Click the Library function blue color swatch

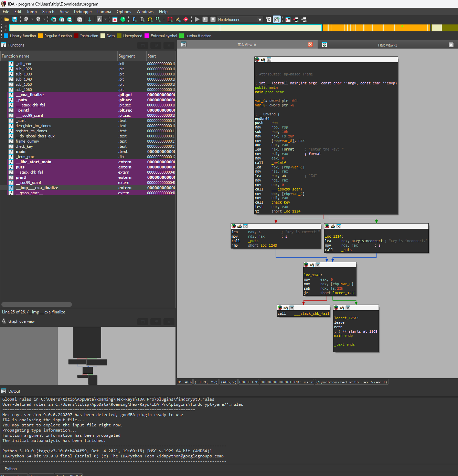[x=6, y=35]
